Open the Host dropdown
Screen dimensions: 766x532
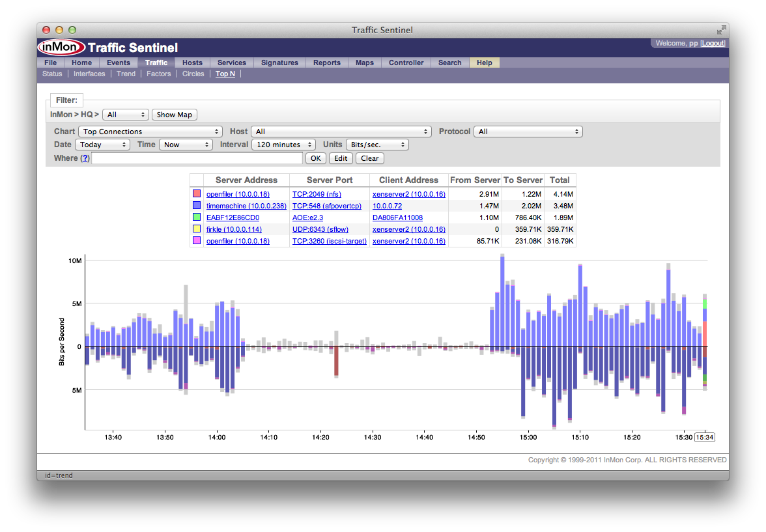tap(341, 132)
